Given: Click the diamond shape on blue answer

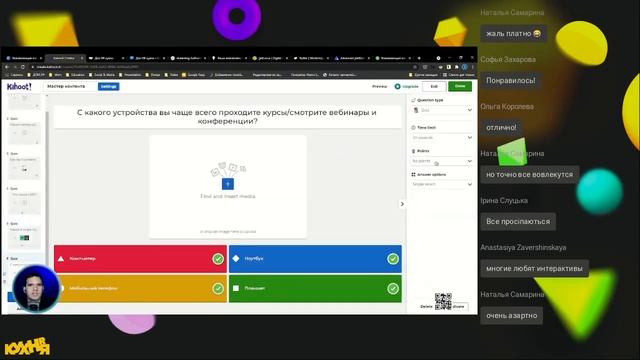Looking at the screenshot, I should point(236,258).
